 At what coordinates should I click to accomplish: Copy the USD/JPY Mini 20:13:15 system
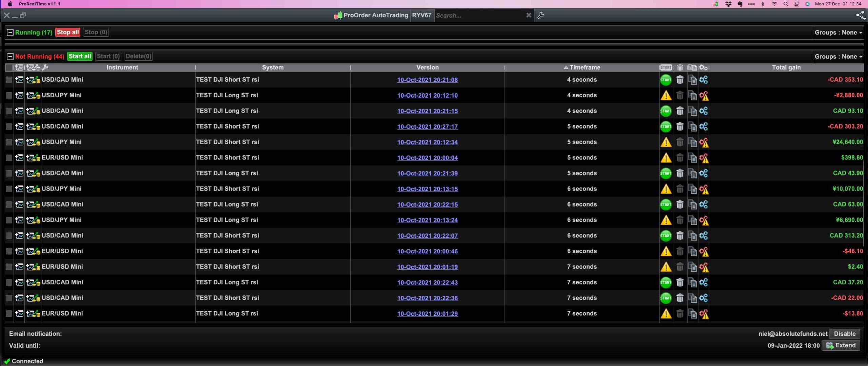(692, 189)
